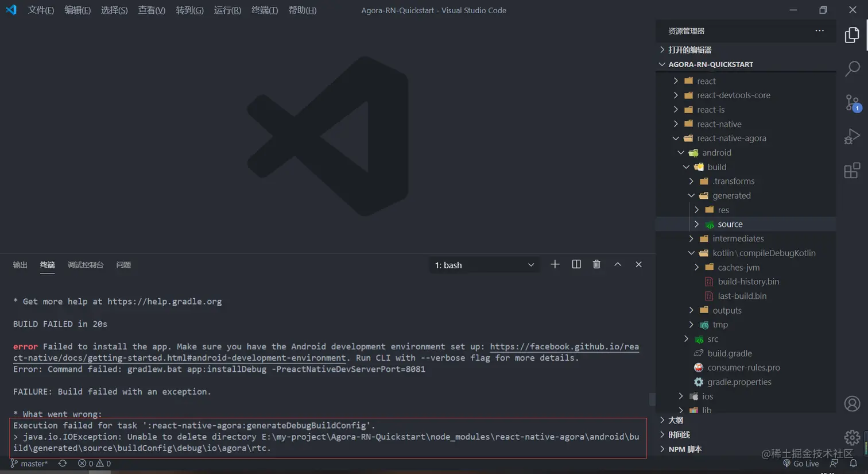Click the VS Code logo in title bar
The image size is (868, 474).
[x=11, y=10]
